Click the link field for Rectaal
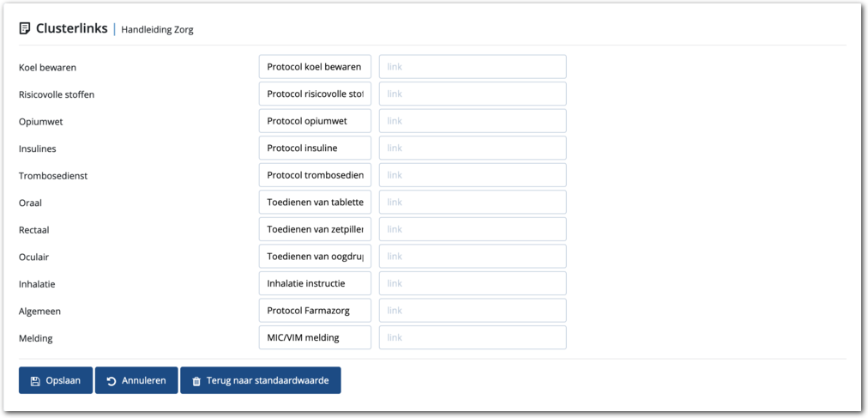The image size is (868, 418). (473, 229)
